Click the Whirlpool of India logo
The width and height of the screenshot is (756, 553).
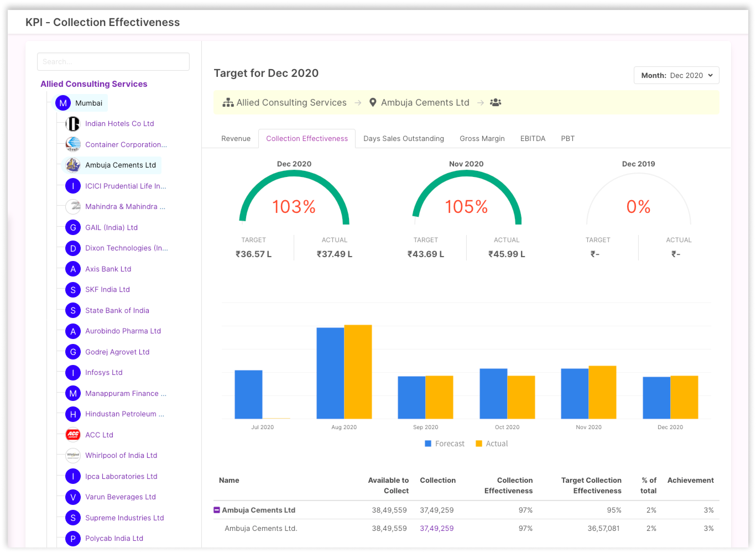(73, 455)
